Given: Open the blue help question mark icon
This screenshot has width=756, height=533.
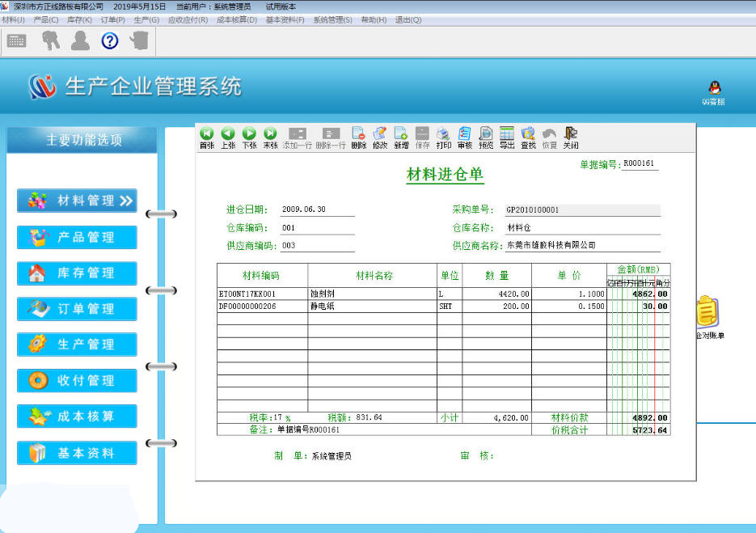Looking at the screenshot, I should point(110,40).
